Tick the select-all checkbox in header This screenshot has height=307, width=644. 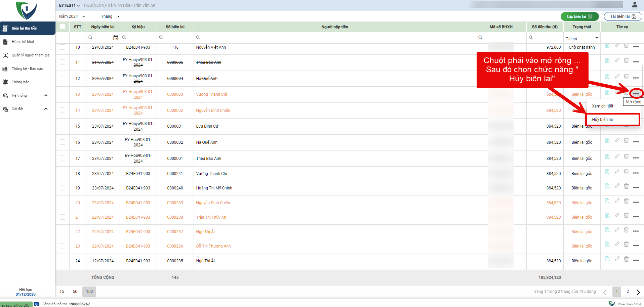point(63,27)
